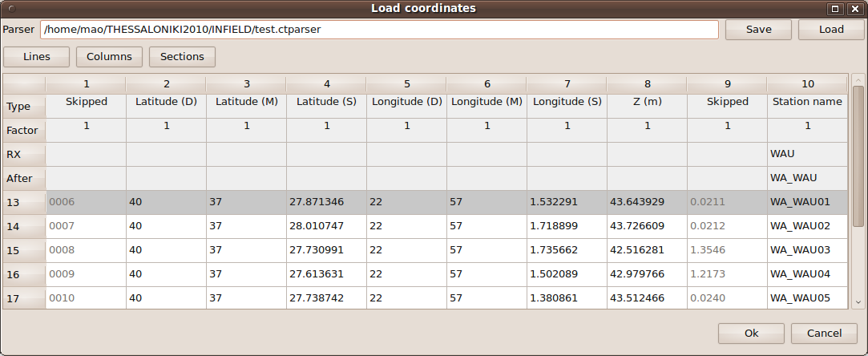Select row 17 header
The width and height of the screenshot is (868, 356).
point(24,299)
